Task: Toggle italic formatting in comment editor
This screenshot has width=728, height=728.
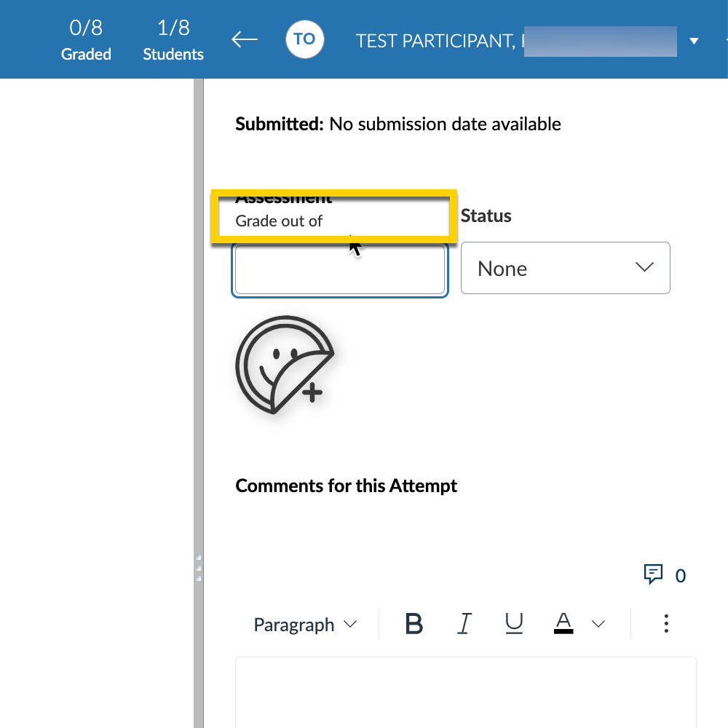Action: 464,624
